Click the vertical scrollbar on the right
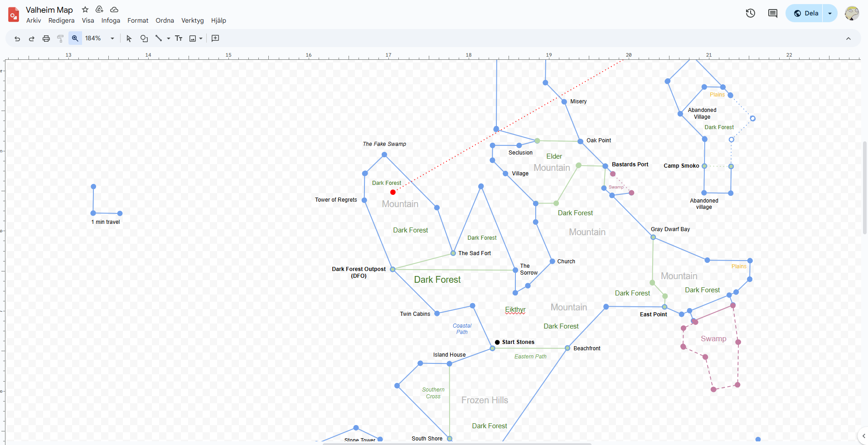 865,188
